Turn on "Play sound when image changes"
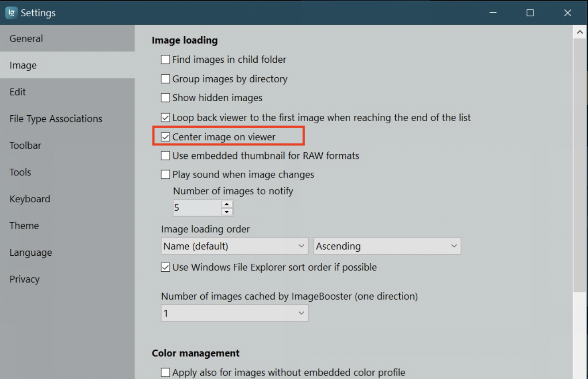Screen dimensions: 588x379 click(165, 174)
